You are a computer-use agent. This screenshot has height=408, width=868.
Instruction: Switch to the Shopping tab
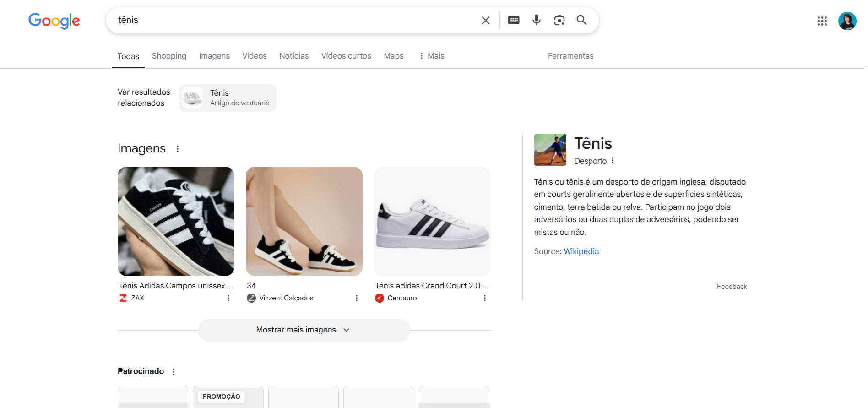(x=169, y=56)
